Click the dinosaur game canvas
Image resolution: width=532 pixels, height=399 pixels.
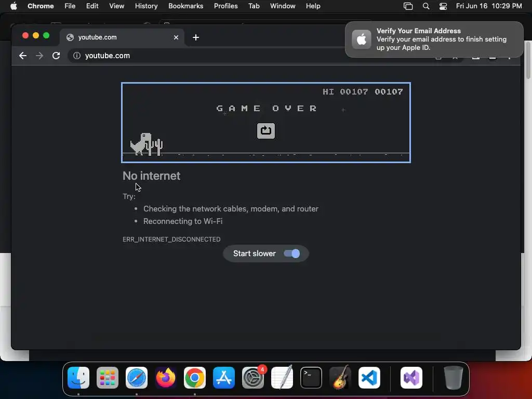click(x=266, y=123)
